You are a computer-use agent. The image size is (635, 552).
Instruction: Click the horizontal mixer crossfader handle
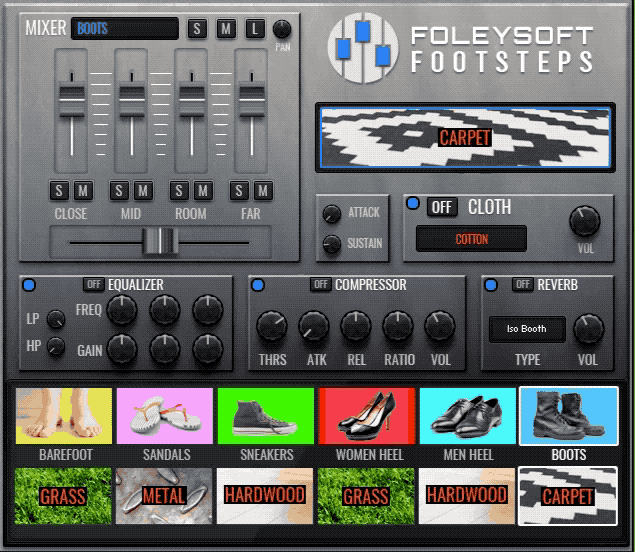(x=160, y=241)
